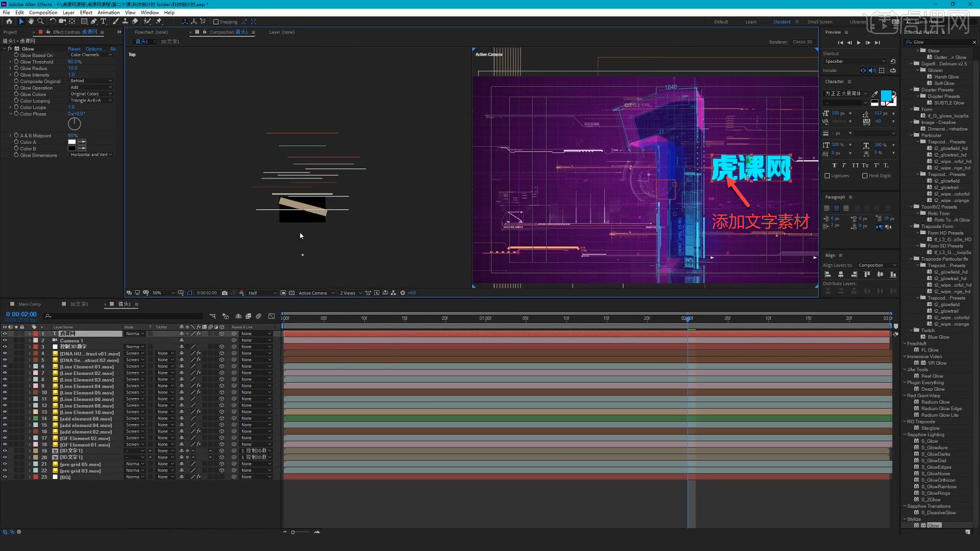Open the Composition Mini-Flowchart icon in timeline

tap(213, 316)
